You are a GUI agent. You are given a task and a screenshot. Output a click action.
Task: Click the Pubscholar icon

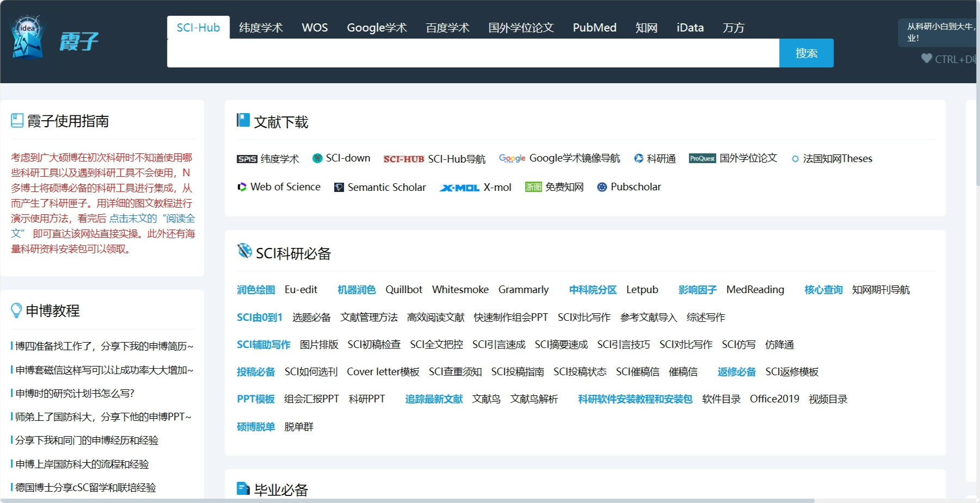[602, 187]
